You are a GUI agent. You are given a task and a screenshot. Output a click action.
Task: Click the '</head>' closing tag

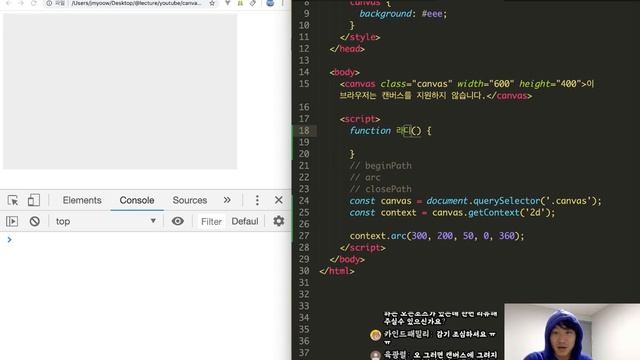point(347,49)
